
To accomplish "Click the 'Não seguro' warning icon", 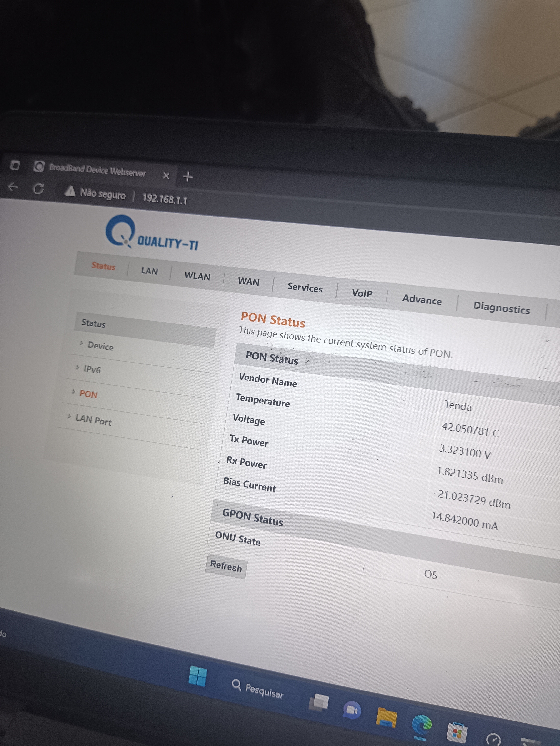I will click(70, 191).
